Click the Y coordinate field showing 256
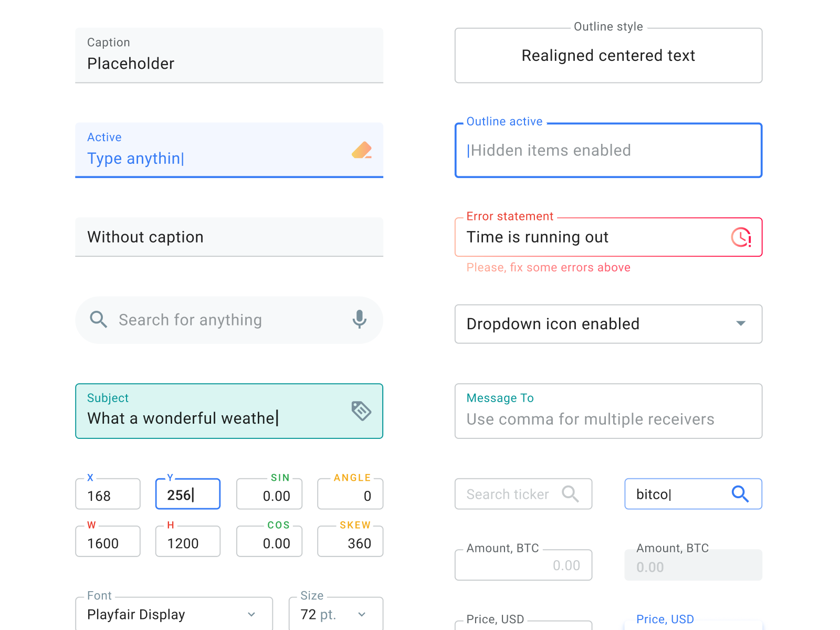The width and height of the screenshot is (840, 630). (187, 494)
